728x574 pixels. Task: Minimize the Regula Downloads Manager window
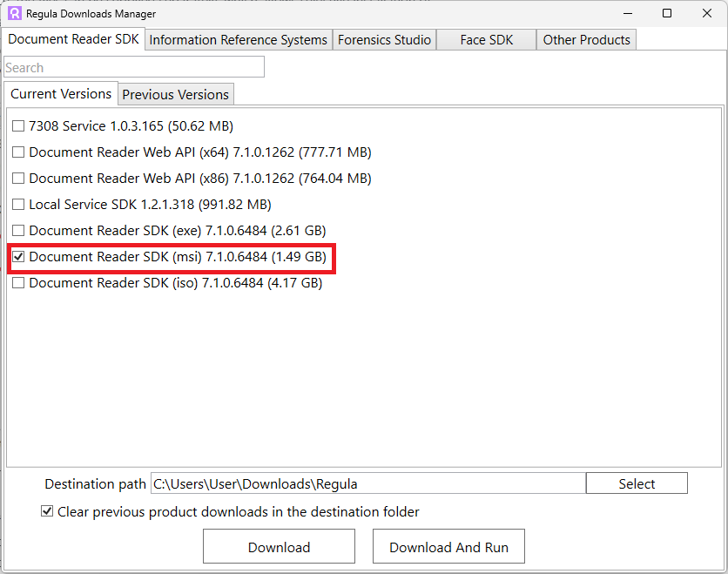(628, 13)
